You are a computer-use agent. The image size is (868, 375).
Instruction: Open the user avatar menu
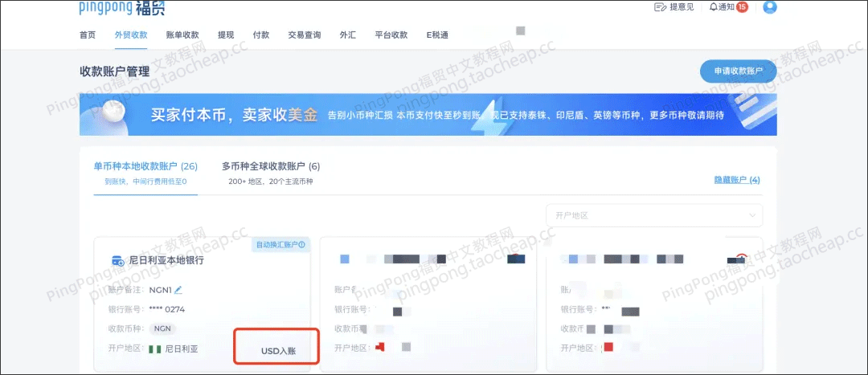(x=769, y=7)
